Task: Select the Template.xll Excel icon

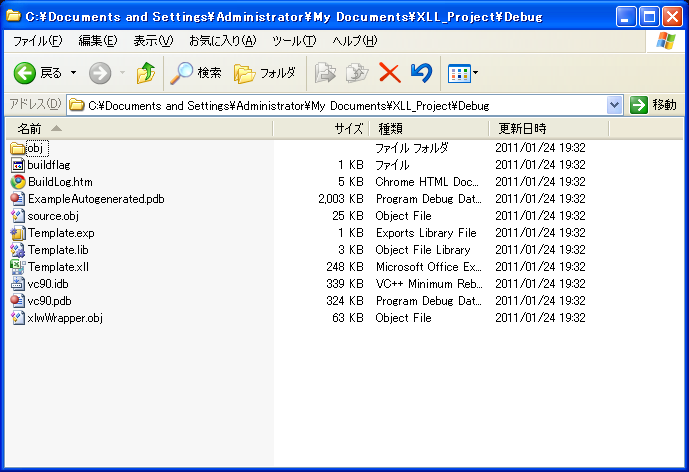Action: coord(18,267)
